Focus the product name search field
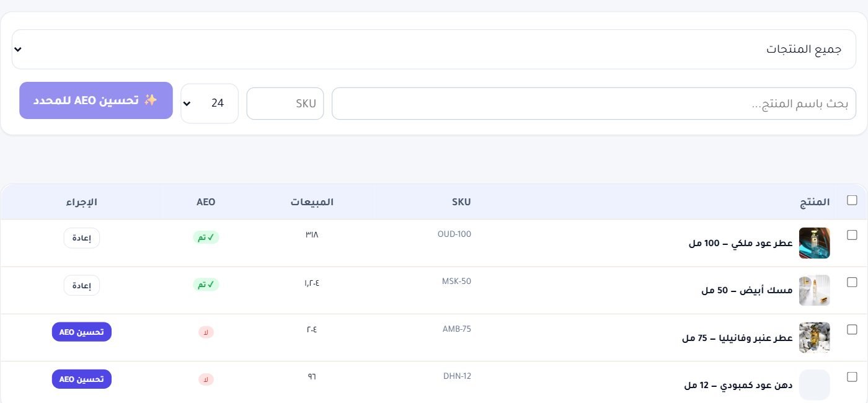Screen dimensions: 868x403 tap(594, 104)
